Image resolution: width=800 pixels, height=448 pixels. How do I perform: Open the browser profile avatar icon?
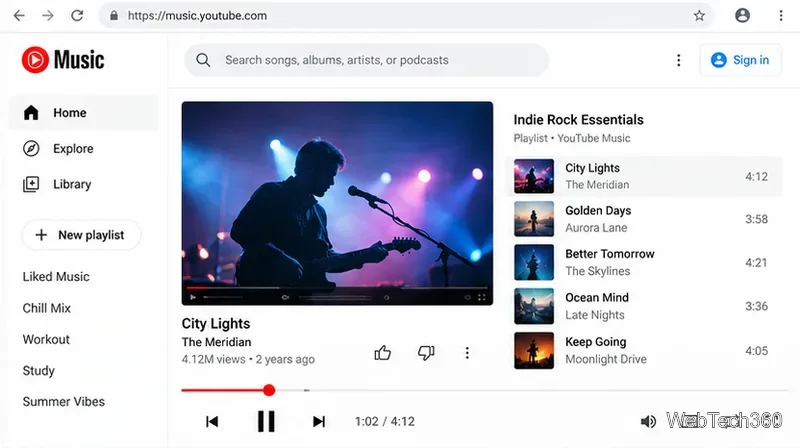coord(742,15)
